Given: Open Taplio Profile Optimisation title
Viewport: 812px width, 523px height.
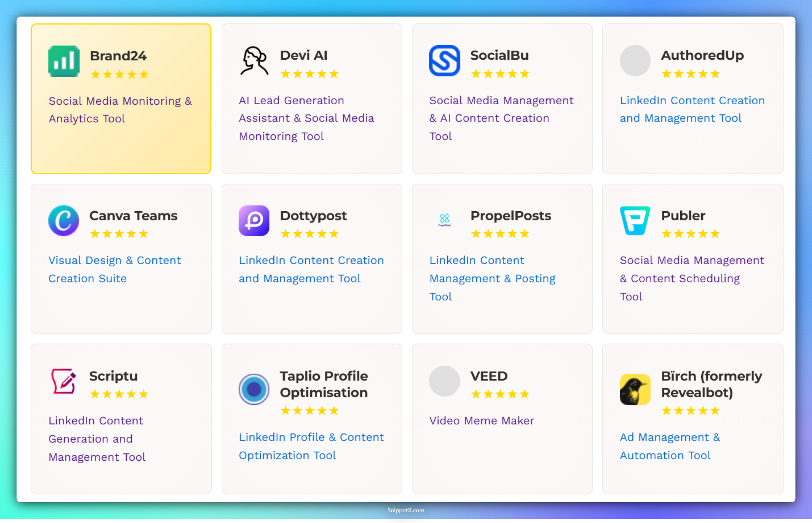Looking at the screenshot, I should click(x=324, y=384).
